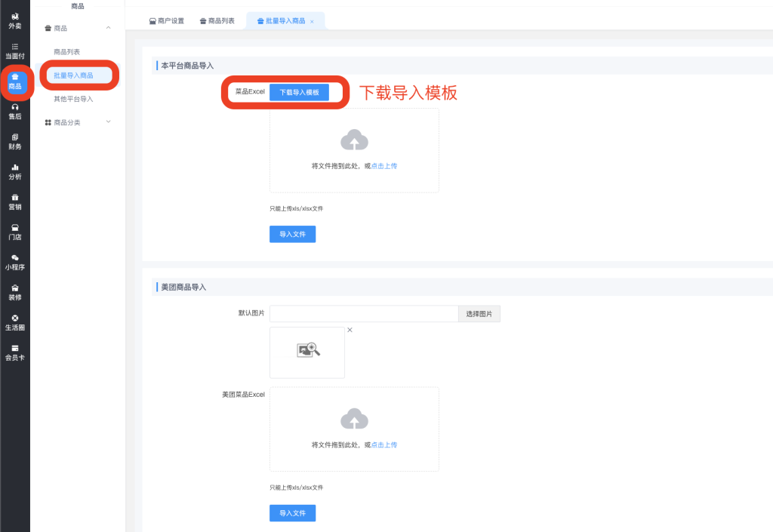Viewport: 773px width, 532px height.
Task: Click 点击上传 link in 美团菜品Excel area
Action: [x=383, y=445]
